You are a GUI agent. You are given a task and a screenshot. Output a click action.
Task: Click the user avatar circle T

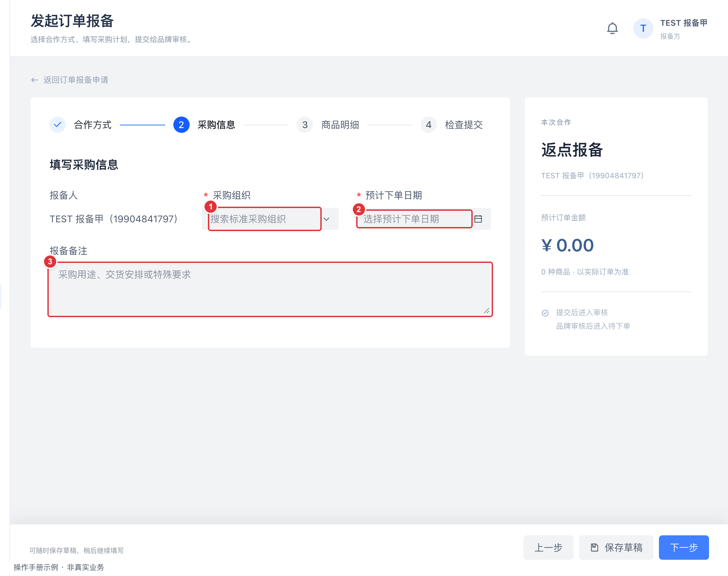pyautogui.click(x=643, y=28)
